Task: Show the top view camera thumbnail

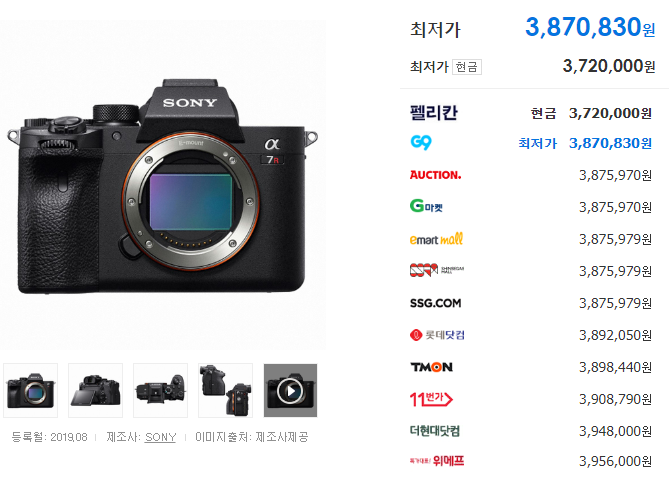Action: click(160, 390)
